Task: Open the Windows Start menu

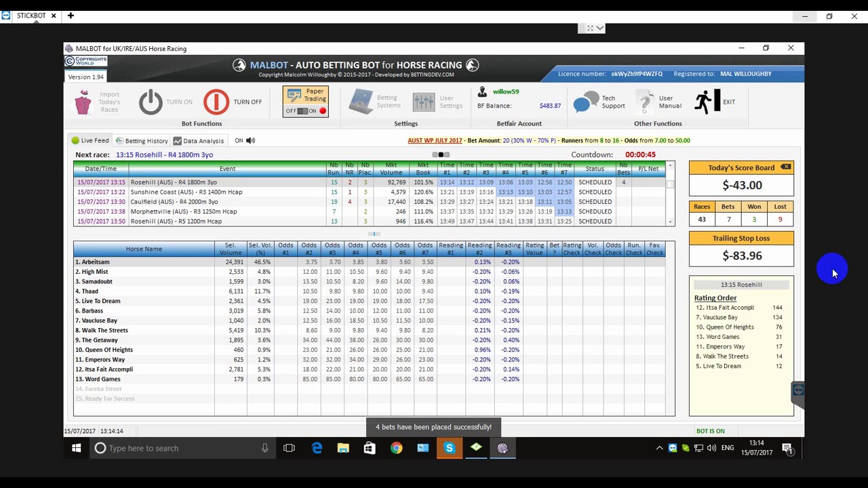Action: (x=76, y=448)
